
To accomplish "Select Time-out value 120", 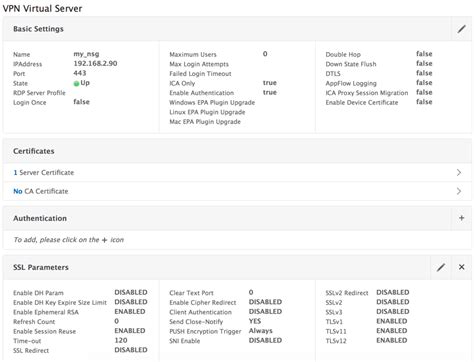I will tap(121, 340).
